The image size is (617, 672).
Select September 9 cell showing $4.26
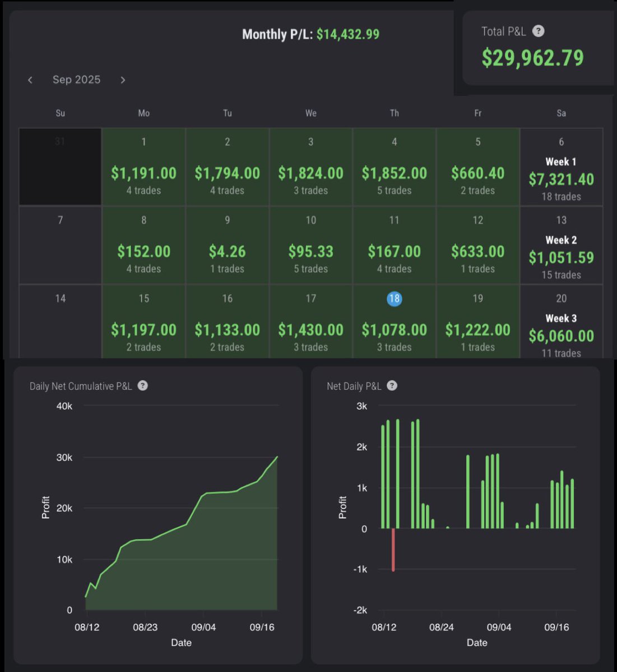[228, 245]
